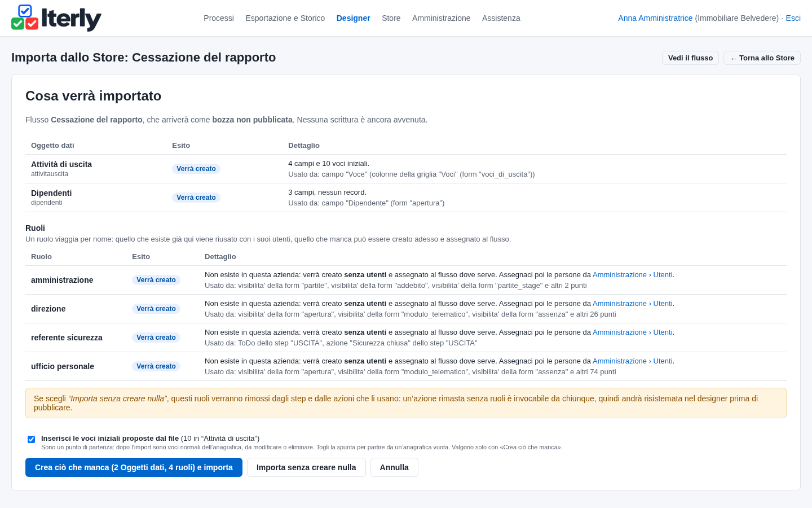Select the direzione role name
The height and width of the screenshot is (508, 812).
point(48,309)
